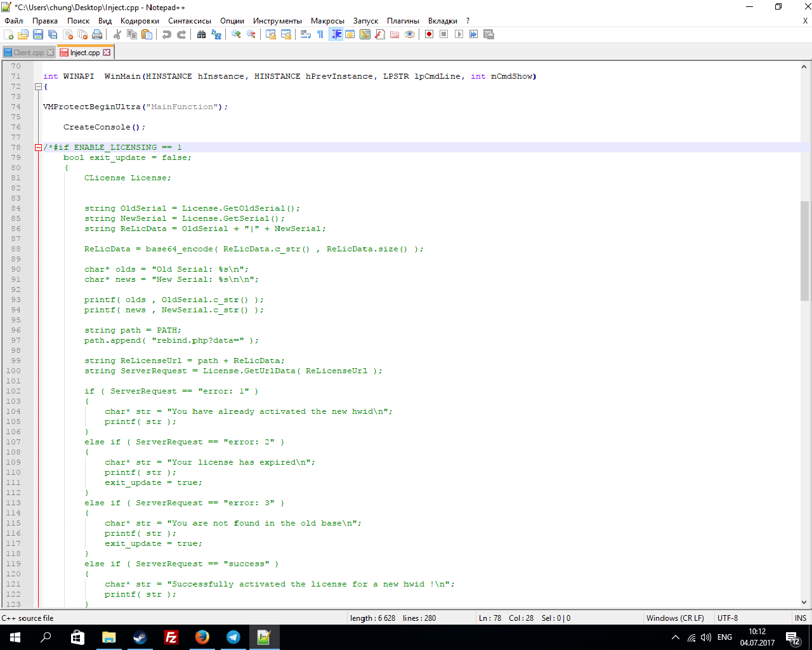Click the Stop recording macro icon
Image resolution: width=812 pixels, height=650 pixels.
click(x=444, y=34)
